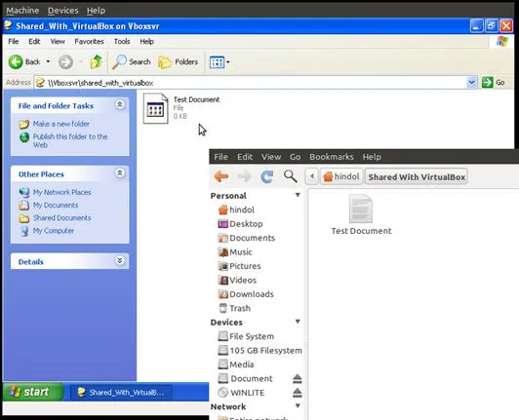Click the Forward arrow in Windows Explorer

coord(65,61)
